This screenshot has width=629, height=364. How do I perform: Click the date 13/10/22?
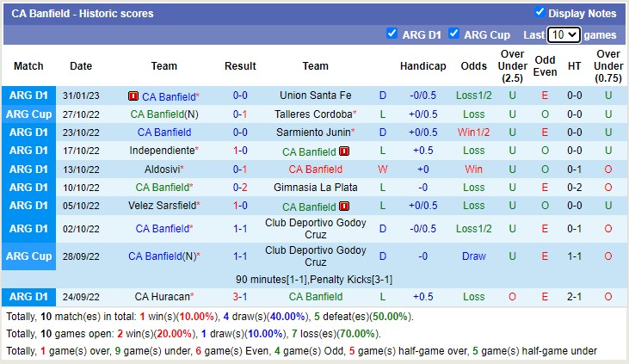[81, 170]
